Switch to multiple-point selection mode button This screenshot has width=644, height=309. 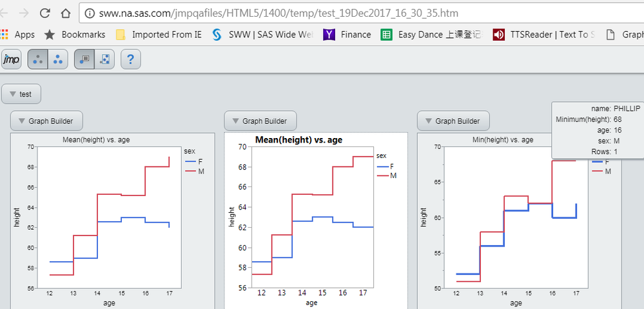[58, 59]
